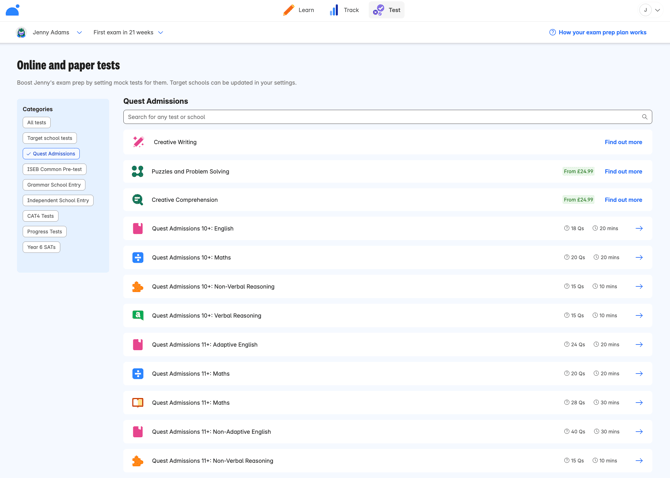Viewport: 670px width, 478px height.
Task: Click the search magnifier icon in search bar
Action: pyautogui.click(x=644, y=117)
